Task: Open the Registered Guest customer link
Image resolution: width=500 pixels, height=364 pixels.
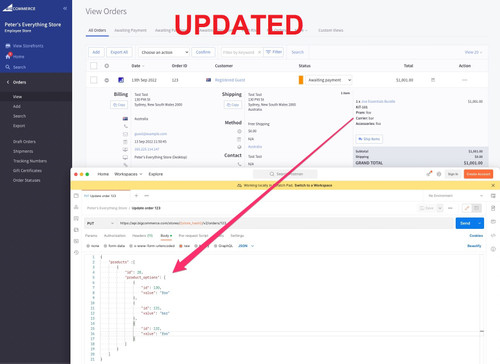Action: tap(230, 80)
